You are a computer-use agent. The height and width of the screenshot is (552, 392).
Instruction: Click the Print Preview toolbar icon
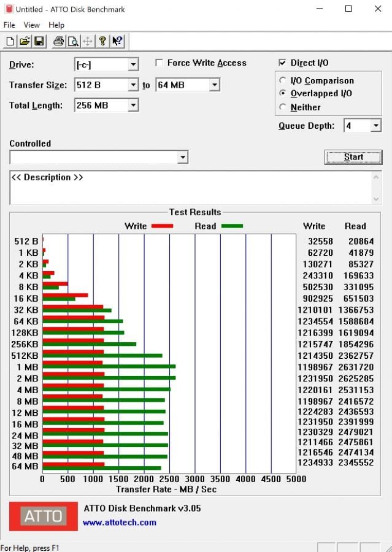point(73,41)
